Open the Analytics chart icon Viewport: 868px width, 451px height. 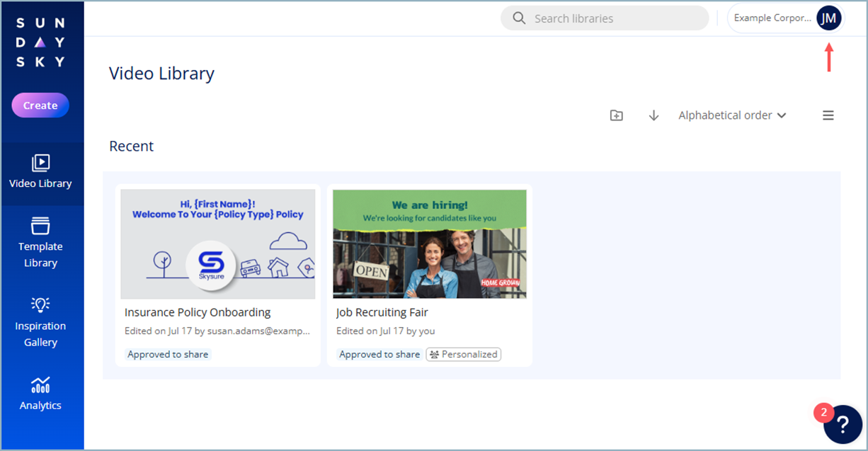[40, 384]
